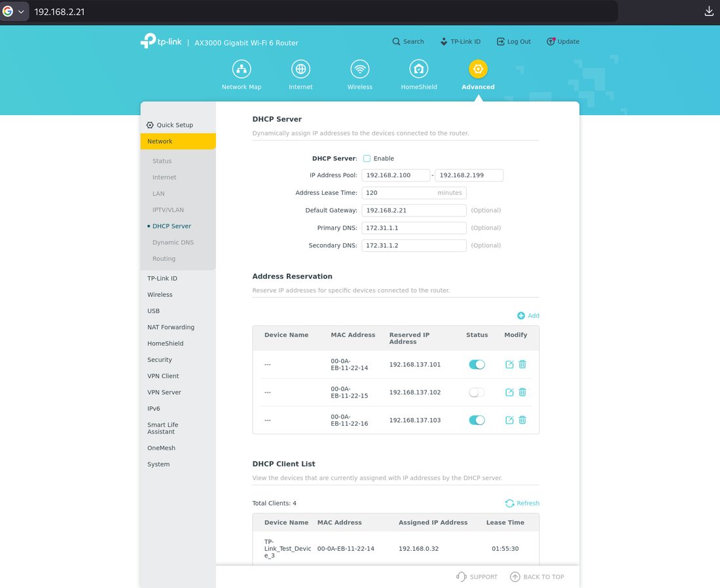Edit reservation for 192.168.137.103
Viewport: 720px width, 588px height.
click(x=509, y=420)
